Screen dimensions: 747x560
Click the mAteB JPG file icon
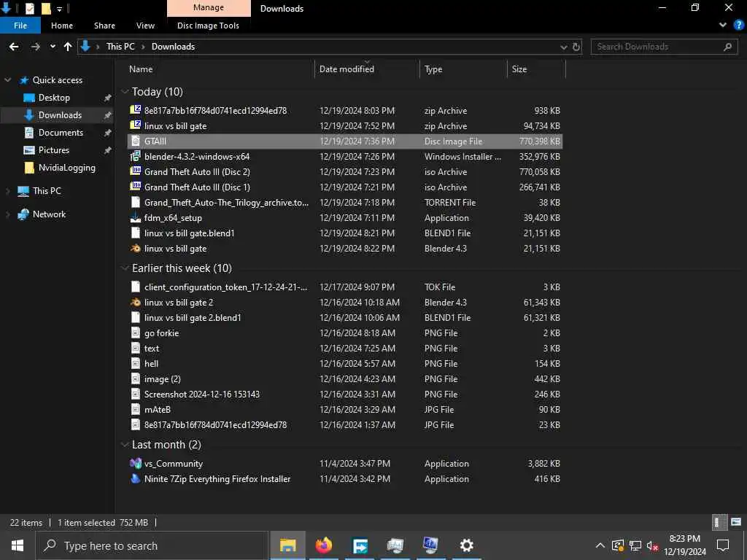click(x=135, y=410)
